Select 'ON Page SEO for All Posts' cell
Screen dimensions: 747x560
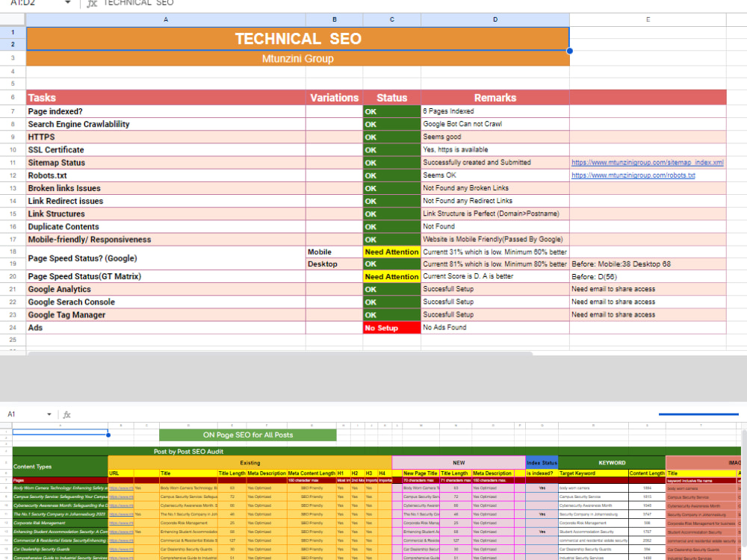(248, 435)
